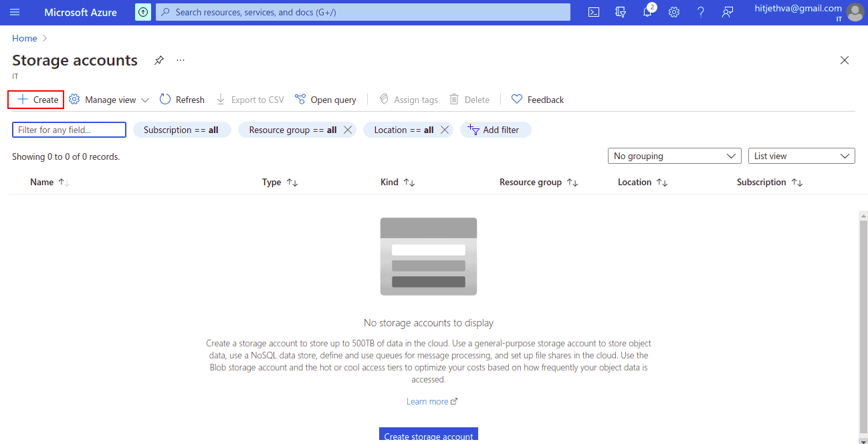Close the Storage accounts blade
868x444 pixels.
(845, 60)
